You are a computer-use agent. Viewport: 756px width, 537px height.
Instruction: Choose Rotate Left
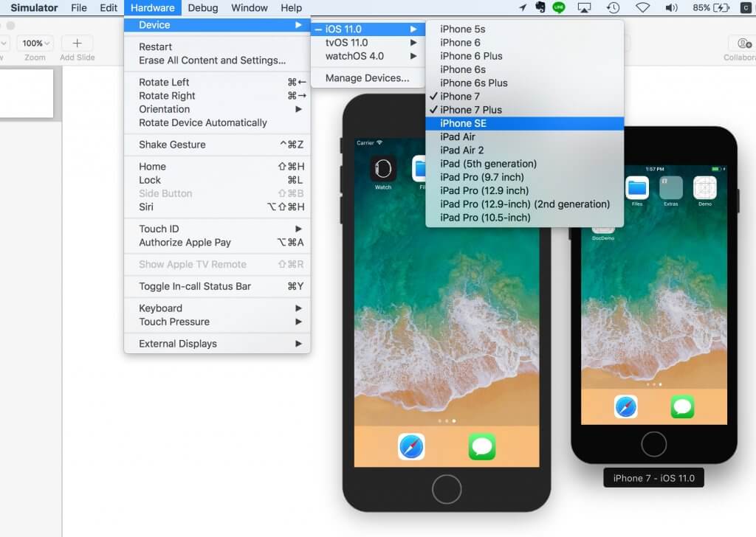(x=217, y=83)
